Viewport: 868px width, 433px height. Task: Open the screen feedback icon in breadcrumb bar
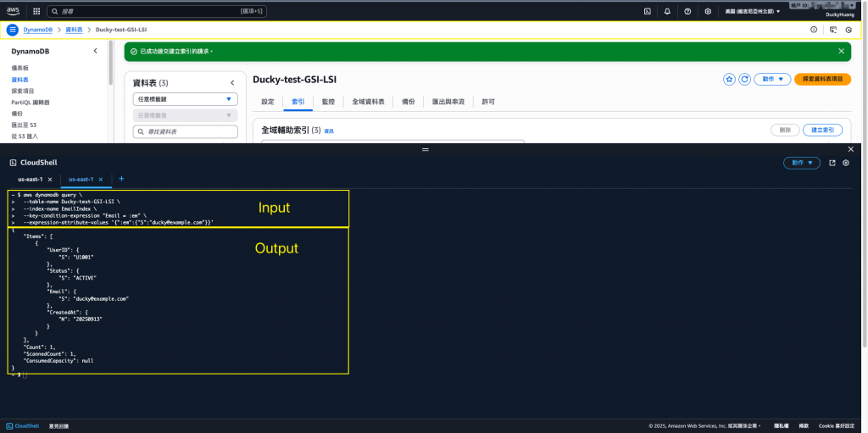[x=833, y=30]
